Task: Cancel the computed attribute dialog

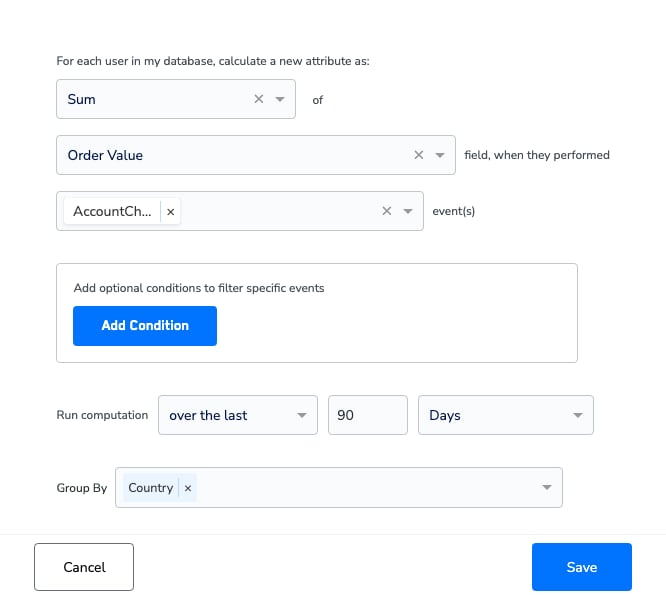Action: [x=84, y=567]
